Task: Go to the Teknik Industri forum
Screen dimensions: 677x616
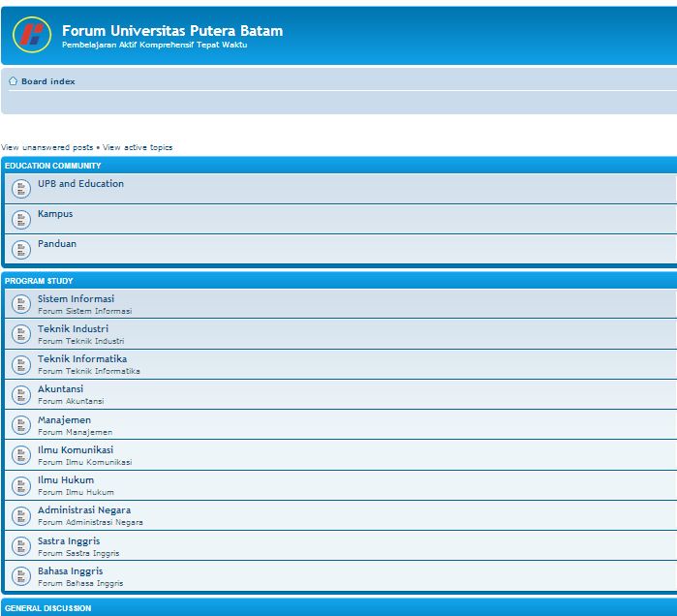Action: (73, 329)
